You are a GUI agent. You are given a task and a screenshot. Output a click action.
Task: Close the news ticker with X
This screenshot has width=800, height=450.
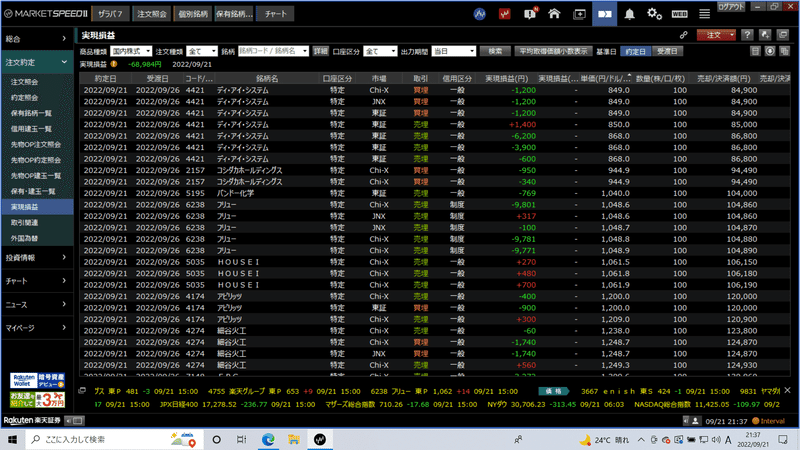point(787,390)
